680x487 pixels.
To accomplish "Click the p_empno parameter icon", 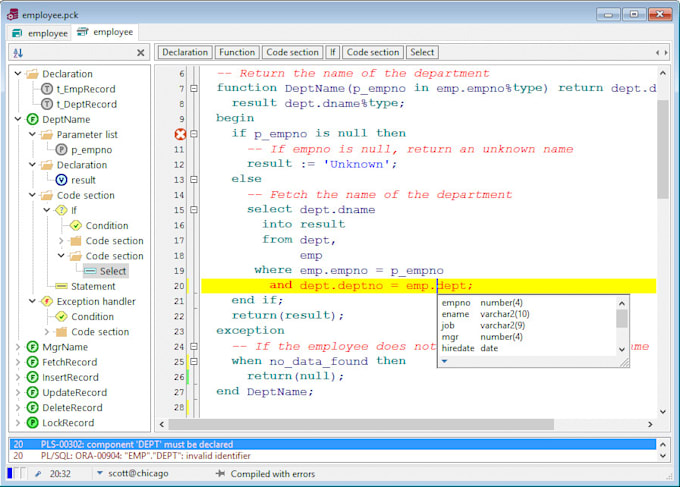I will [61, 150].
